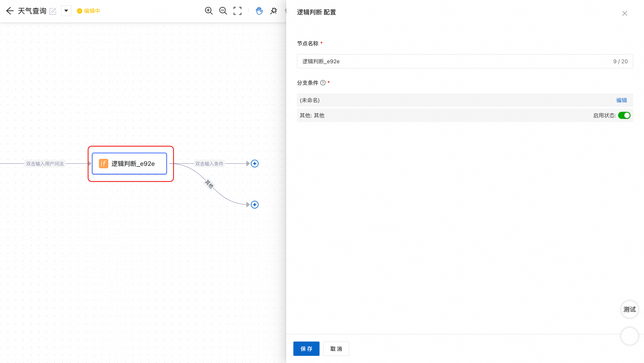Click the auto-layout magic icon
Viewport: 644px width, 363px height.
tap(274, 11)
